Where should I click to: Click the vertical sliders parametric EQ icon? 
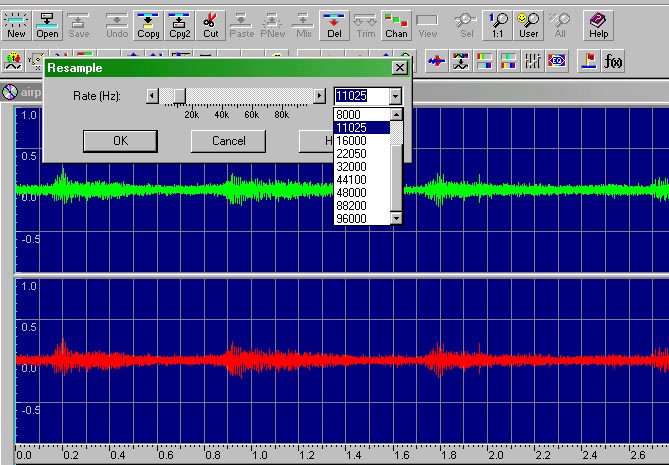point(533,61)
